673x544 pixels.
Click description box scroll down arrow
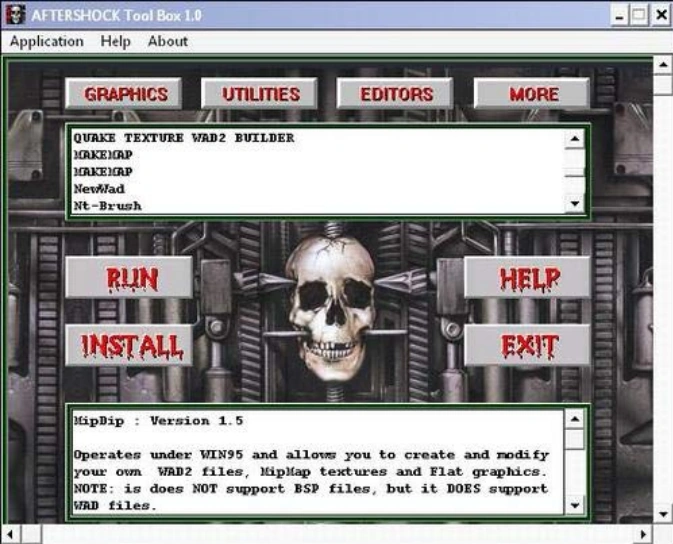point(575,505)
